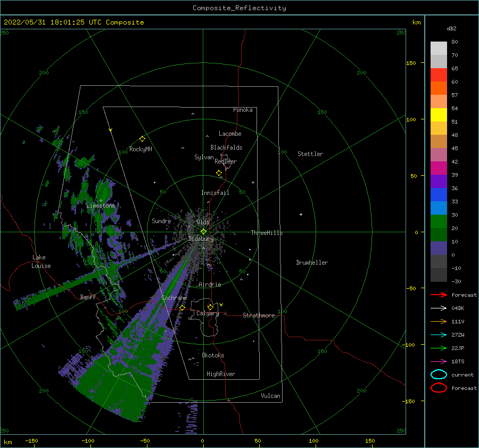Click the Airdrie town label
Screen dimensions: 479x448
[x=210, y=284]
